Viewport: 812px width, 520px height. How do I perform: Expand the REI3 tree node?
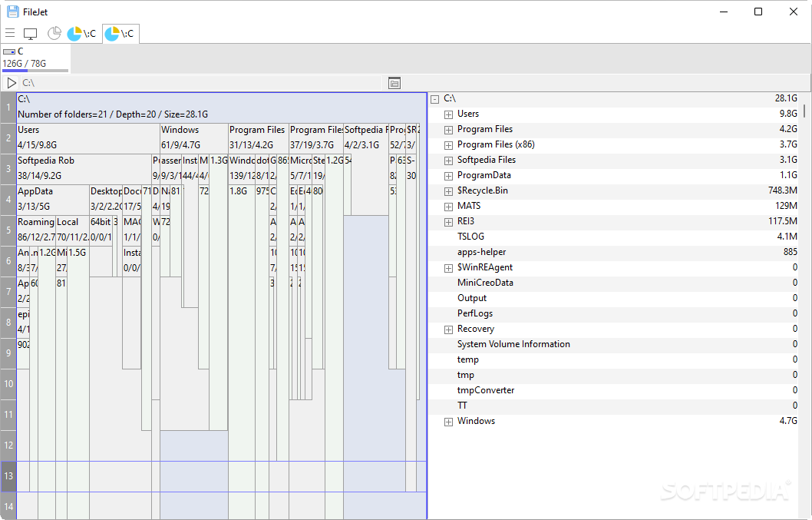click(x=448, y=222)
